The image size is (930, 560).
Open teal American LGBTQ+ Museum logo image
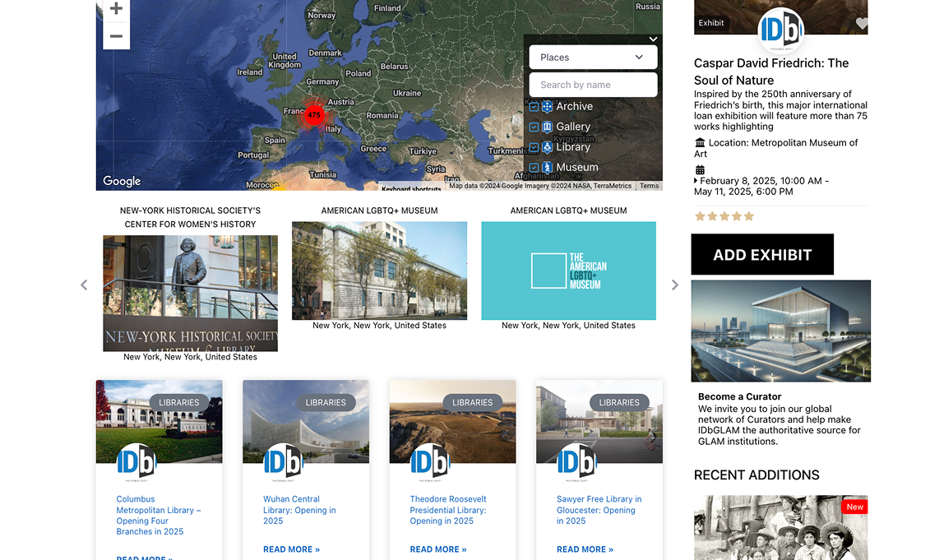(x=569, y=271)
